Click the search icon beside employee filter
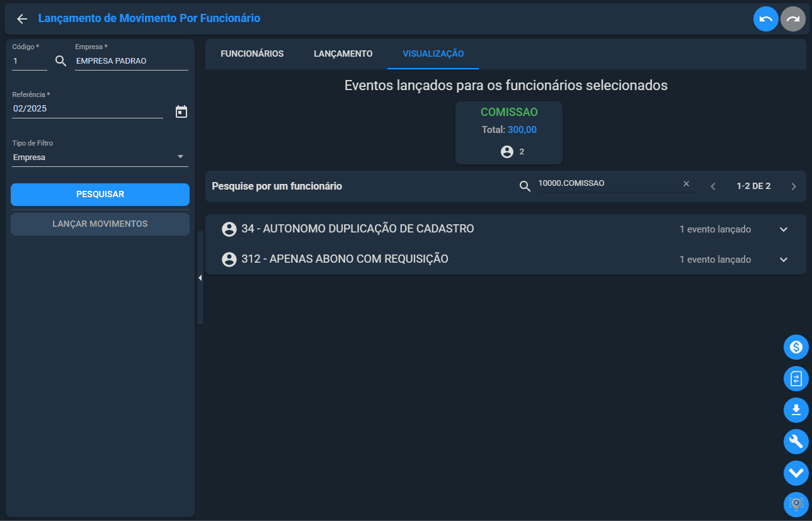Viewport: 812px width, 521px height. (x=525, y=186)
